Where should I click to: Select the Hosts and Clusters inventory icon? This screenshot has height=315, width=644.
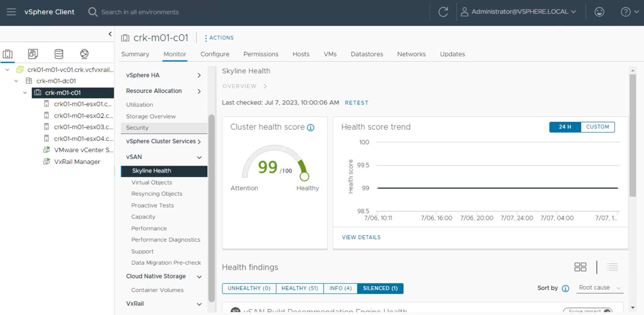pos(7,54)
